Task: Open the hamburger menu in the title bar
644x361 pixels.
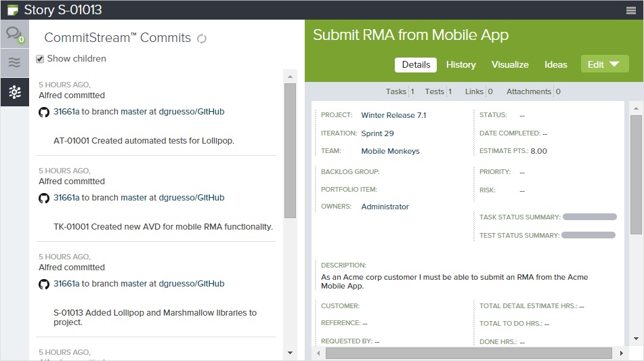Action: (x=631, y=10)
